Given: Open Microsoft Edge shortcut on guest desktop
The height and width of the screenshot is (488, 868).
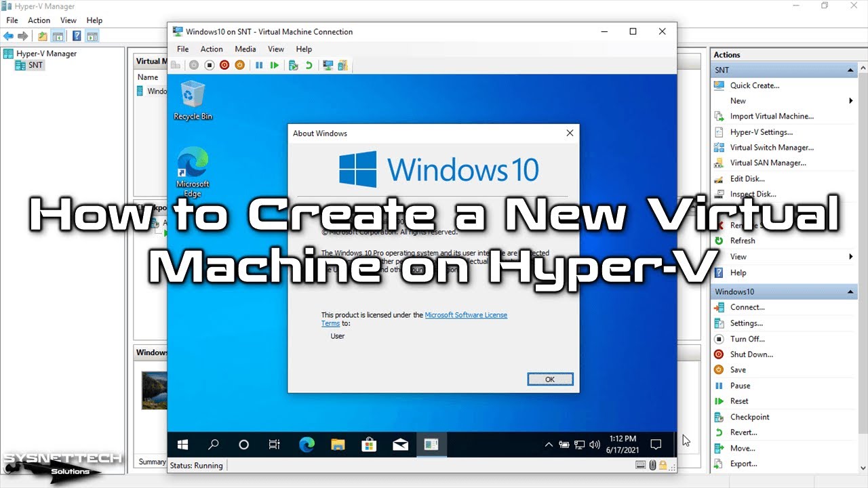Looking at the screenshot, I should pyautogui.click(x=193, y=174).
